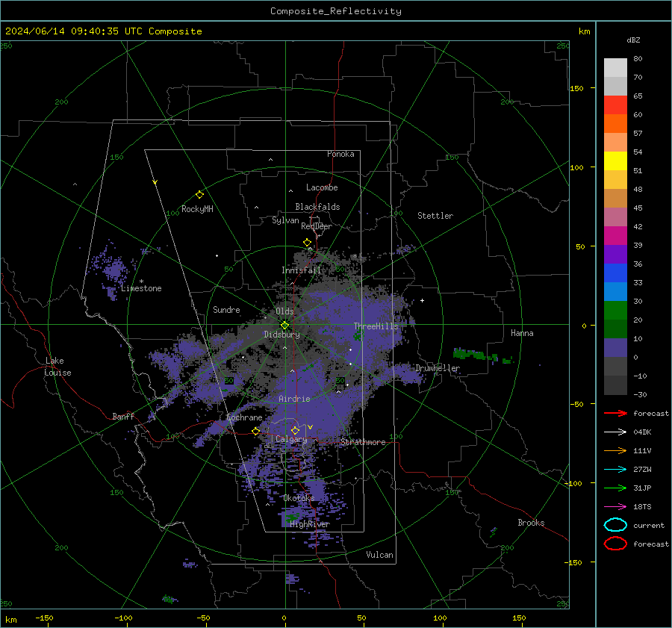Click the cyan current ellipse icon
Image resolution: width=672 pixels, height=628 pixels.
point(615,525)
